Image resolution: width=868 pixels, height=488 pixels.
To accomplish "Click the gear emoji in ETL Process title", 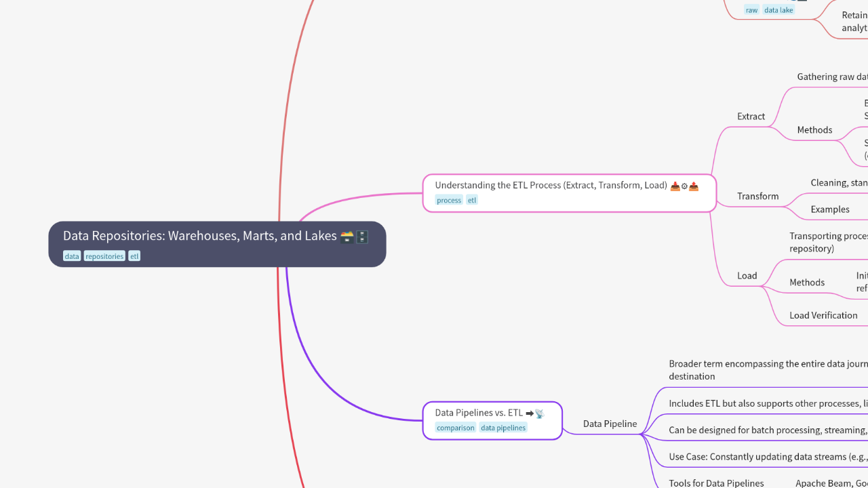I will pos(684,186).
